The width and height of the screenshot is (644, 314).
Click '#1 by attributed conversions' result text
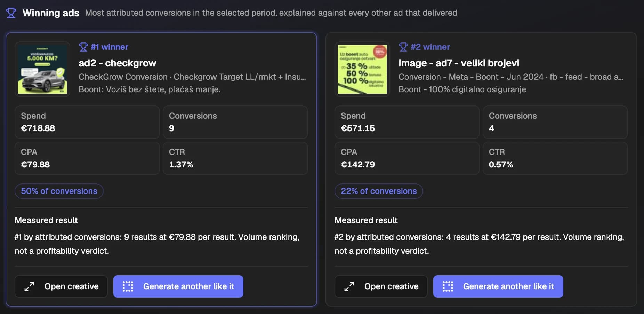click(157, 244)
